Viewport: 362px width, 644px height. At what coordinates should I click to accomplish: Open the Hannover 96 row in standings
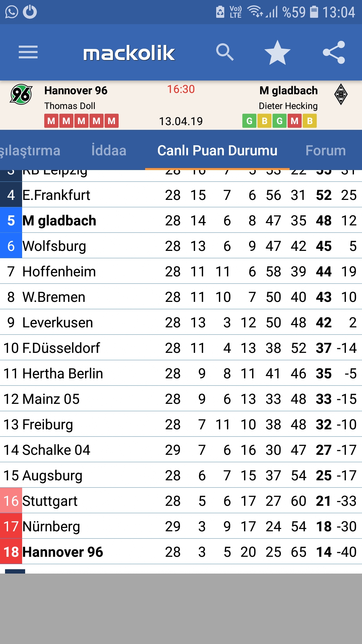(x=181, y=551)
